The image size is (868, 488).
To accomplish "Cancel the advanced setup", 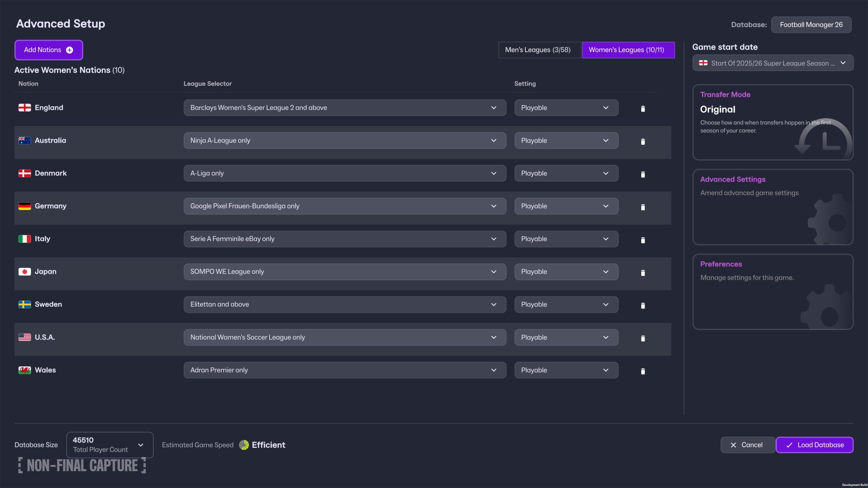I will [747, 445].
